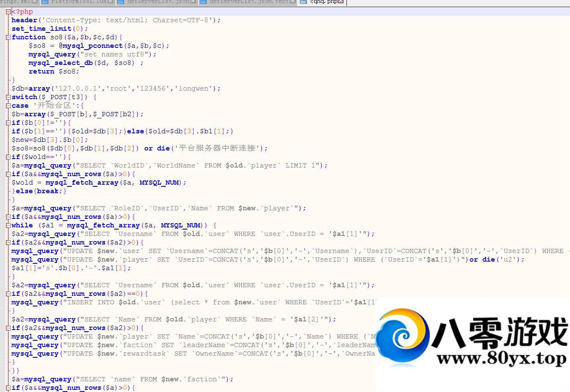Screen dimensions: 570x392
Task: Click the SELECT `Name` FROM $old.`player` line
Action: coord(174,319)
